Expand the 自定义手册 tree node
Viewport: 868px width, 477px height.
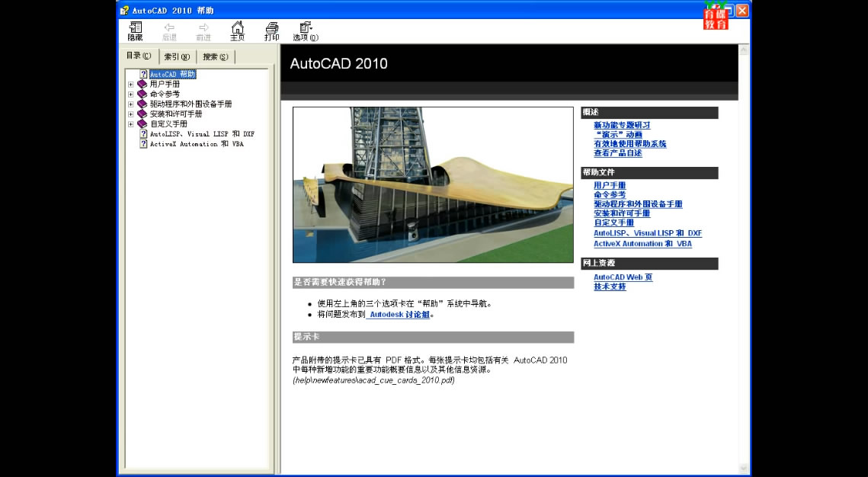click(131, 124)
